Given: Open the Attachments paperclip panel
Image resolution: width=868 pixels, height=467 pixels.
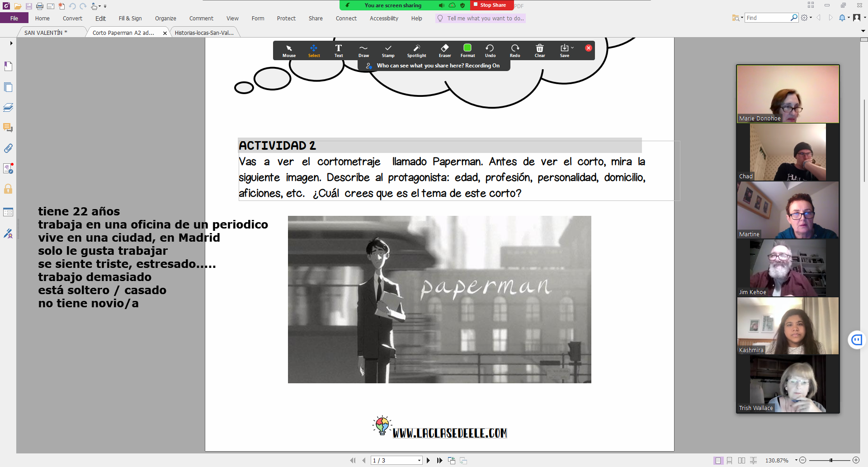Looking at the screenshot, I should pos(8,148).
